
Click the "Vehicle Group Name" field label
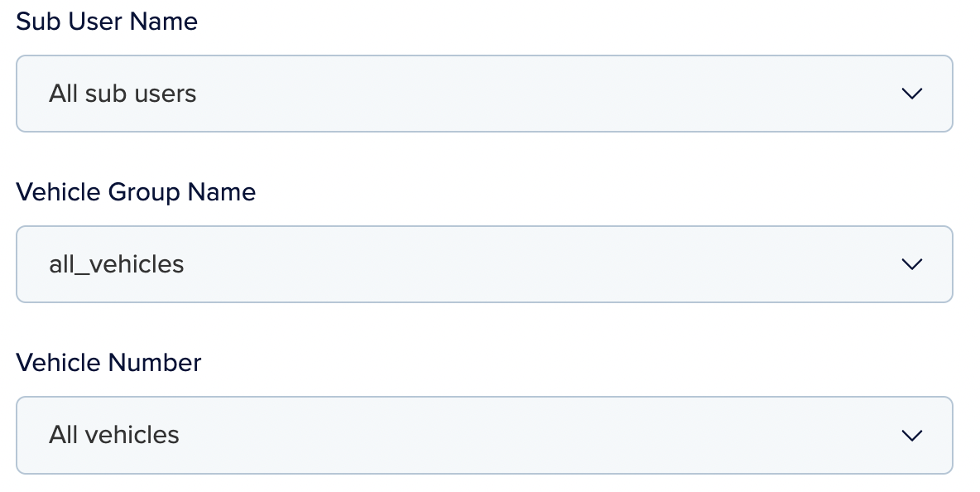coord(136,192)
